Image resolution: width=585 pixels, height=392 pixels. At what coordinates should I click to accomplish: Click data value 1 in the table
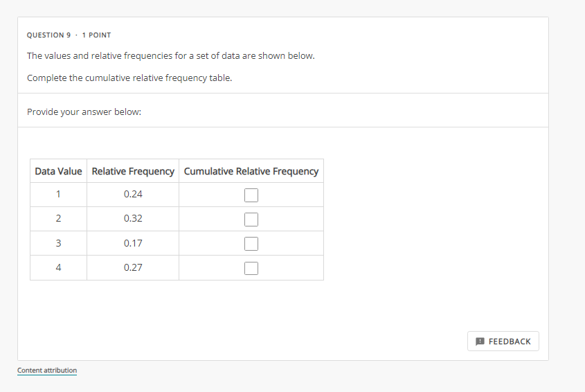pos(58,195)
